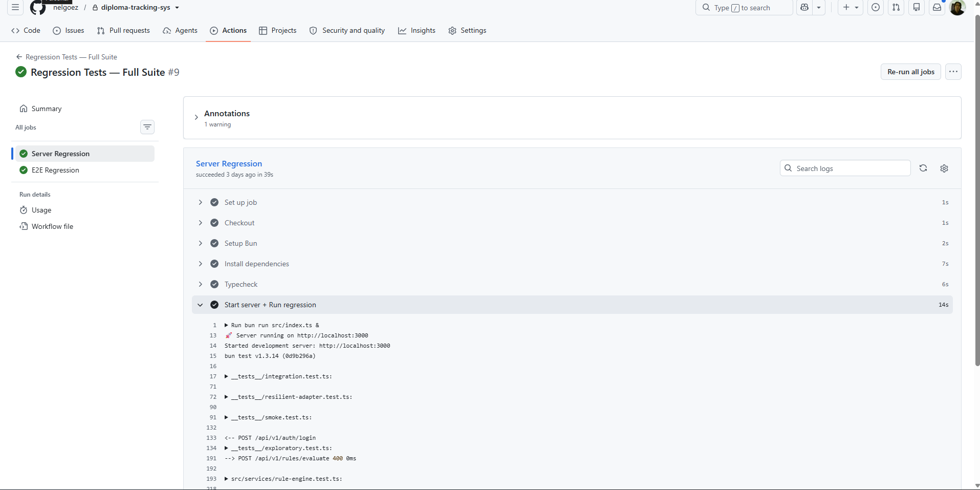980x490 pixels.
Task: Open the Insights tab
Action: pos(417,31)
